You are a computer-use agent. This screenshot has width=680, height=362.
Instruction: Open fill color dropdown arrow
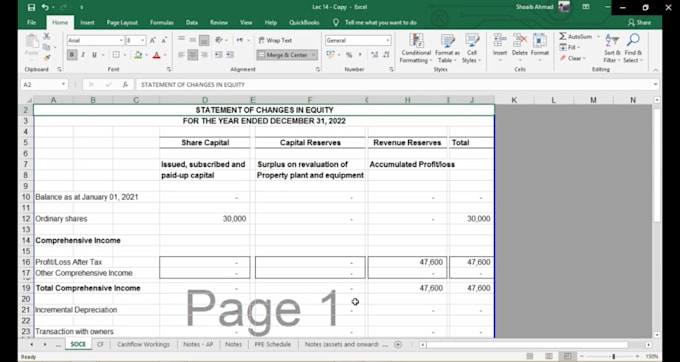pos(147,55)
